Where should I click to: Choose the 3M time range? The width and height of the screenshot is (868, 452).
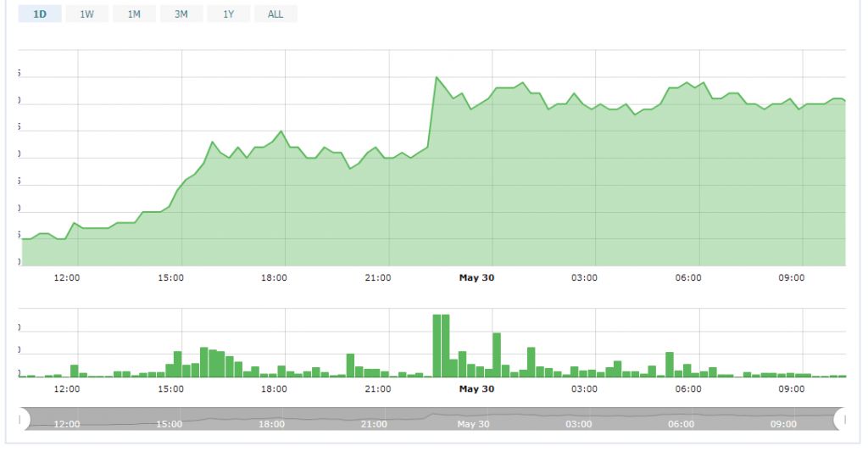[181, 14]
